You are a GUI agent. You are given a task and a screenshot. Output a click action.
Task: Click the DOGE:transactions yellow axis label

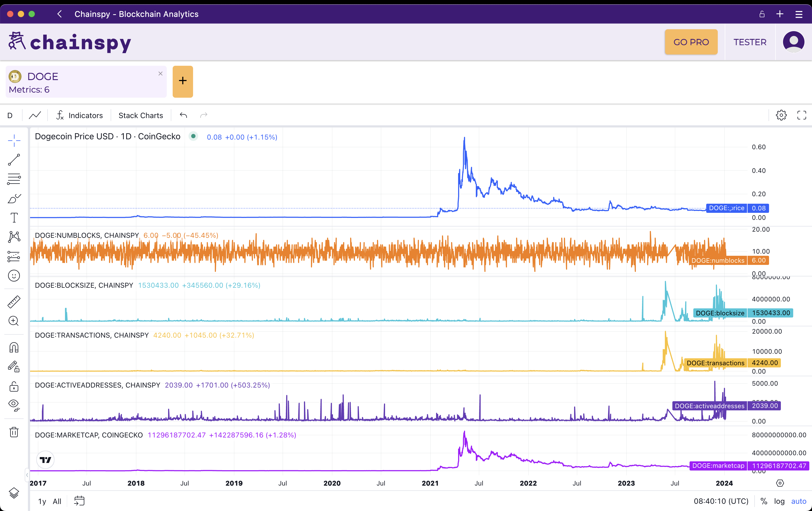click(x=732, y=363)
